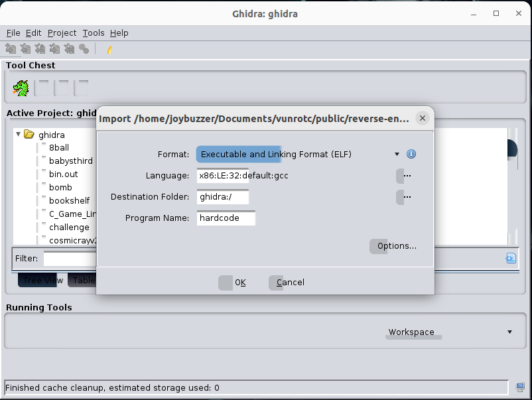Click the connection tools toolbar icon

(x=84, y=49)
